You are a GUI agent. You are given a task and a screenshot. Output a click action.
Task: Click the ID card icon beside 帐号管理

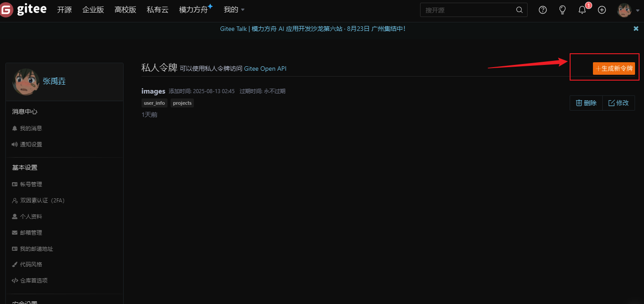[15, 184]
